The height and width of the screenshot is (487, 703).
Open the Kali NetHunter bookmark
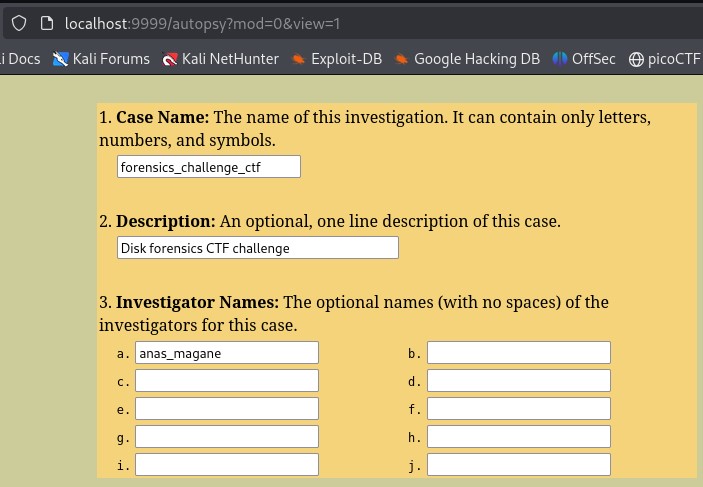point(221,59)
